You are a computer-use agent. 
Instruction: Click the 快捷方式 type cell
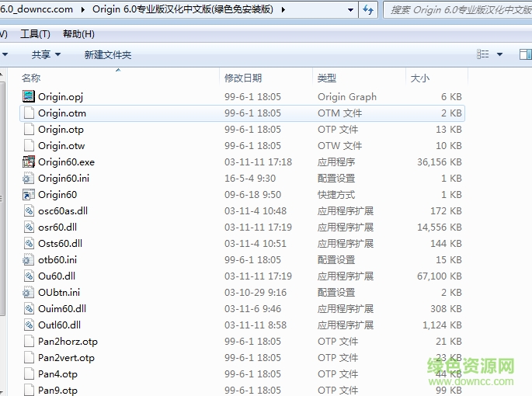(x=336, y=194)
